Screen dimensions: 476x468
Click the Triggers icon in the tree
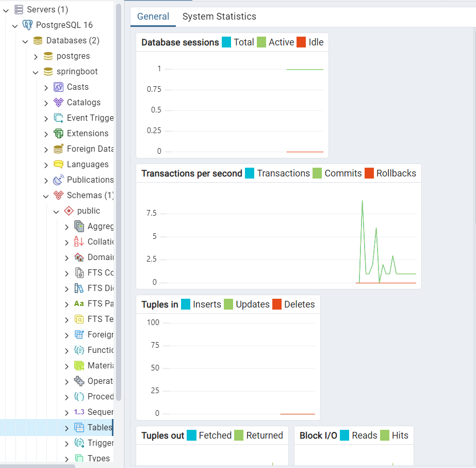click(79, 443)
